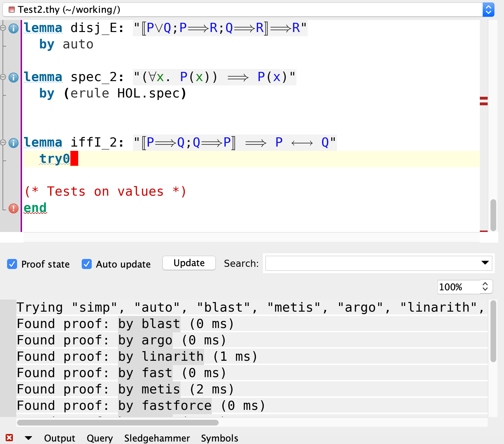Toggle the Proof state checkbox
Screen dimensions: 504x444
[x=12, y=264]
